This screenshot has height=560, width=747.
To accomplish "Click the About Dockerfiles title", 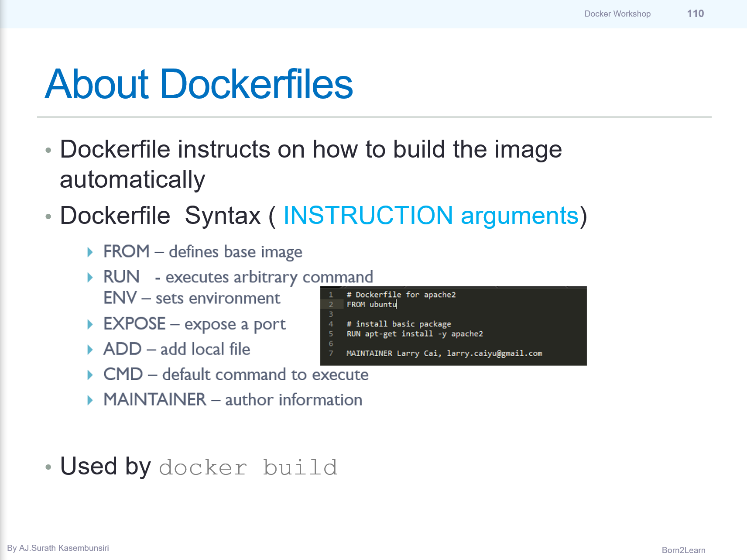I will coord(199,84).
